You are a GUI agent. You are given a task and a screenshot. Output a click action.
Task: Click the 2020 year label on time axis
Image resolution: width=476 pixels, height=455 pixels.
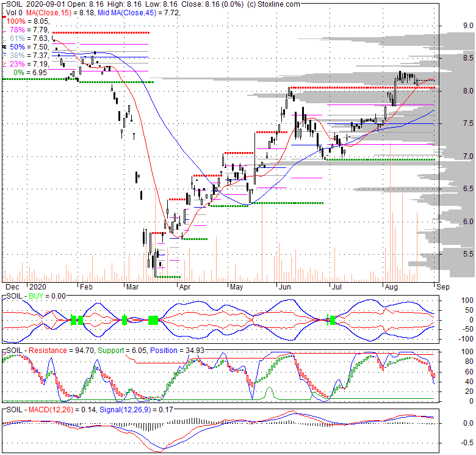38,287
